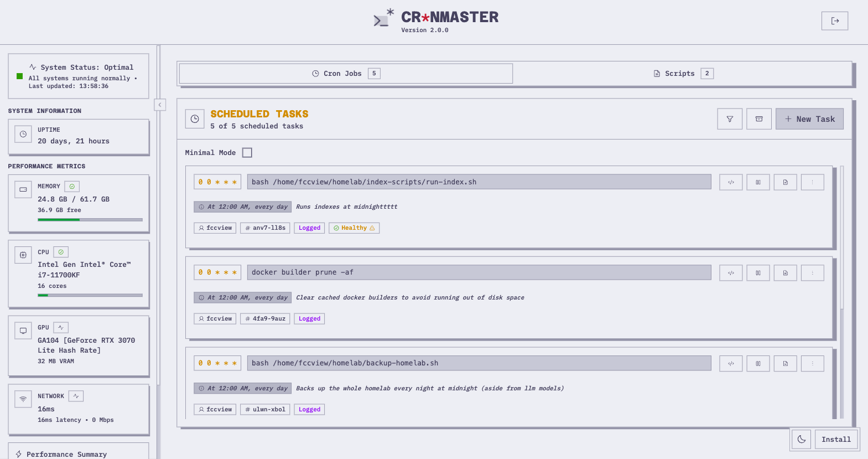Collapse the left sidebar with the chevron
Image resolution: width=868 pixels, height=459 pixels.
click(x=160, y=105)
